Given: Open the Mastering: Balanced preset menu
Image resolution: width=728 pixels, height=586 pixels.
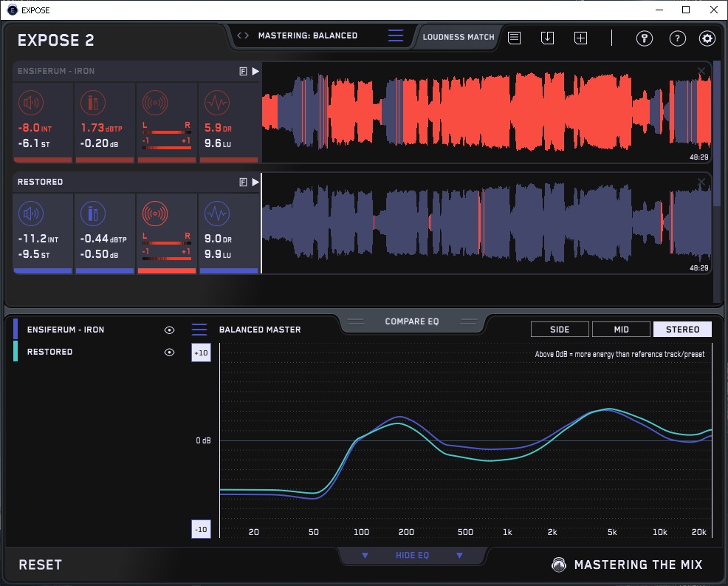Looking at the screenshot, I should coord(396,35).
